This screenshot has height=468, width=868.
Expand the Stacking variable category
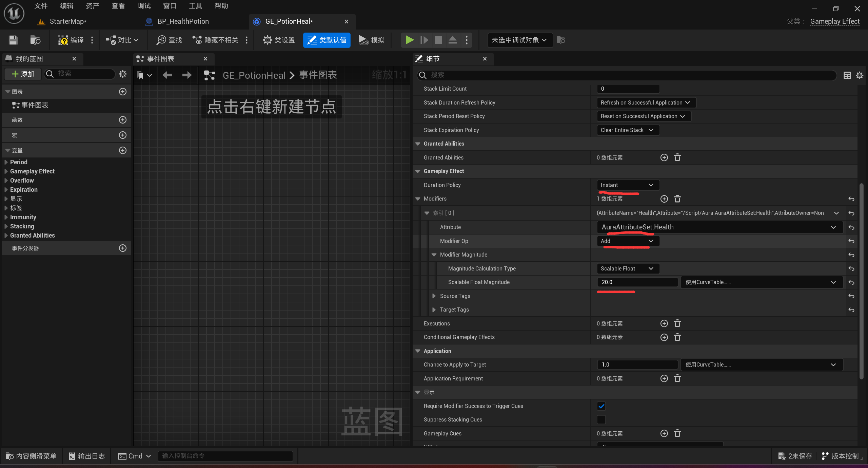tap(6, 226)
